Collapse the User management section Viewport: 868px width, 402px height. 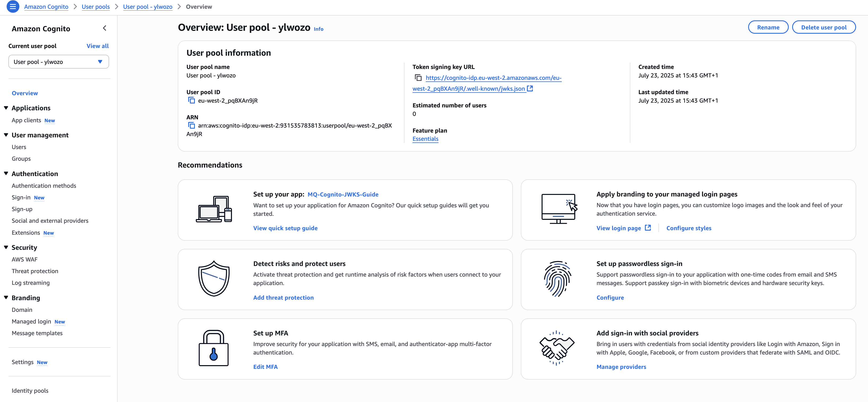(x=6, y=135)
